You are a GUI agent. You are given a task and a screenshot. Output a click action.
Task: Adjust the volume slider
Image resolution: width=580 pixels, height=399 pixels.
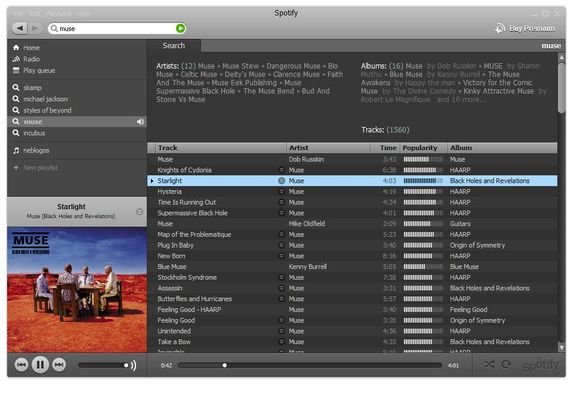tap(104, 365)
